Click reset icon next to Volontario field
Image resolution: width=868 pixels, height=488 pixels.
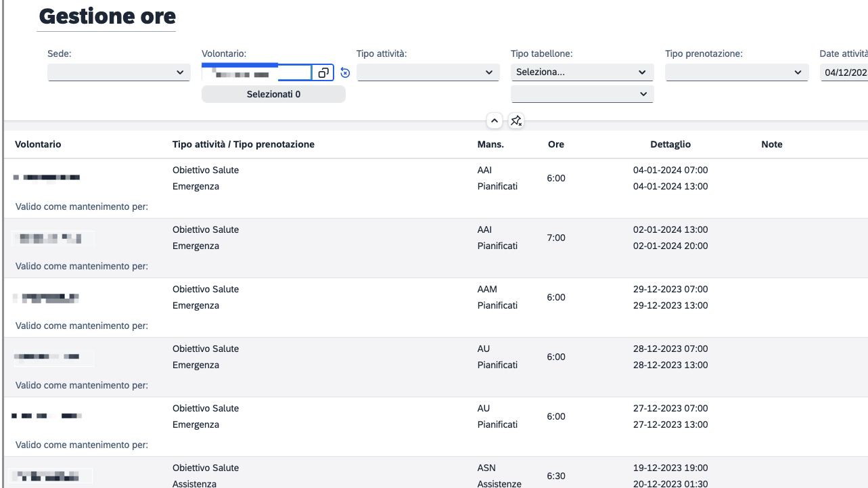pos(345,72)
